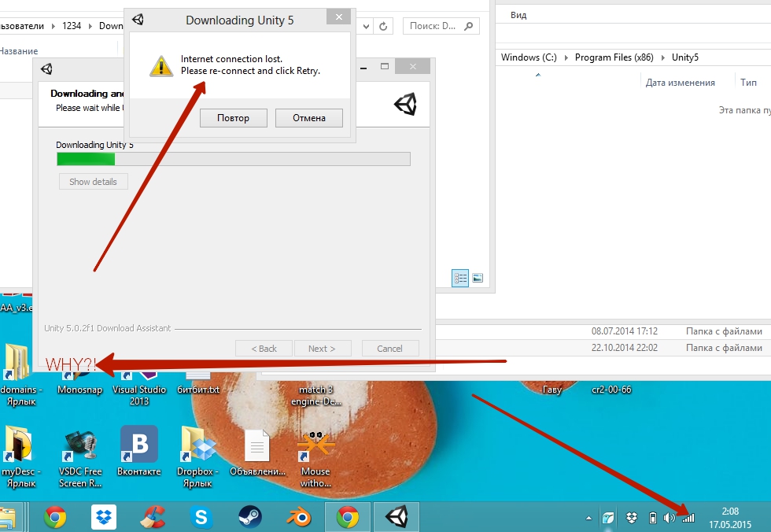Viewport: 771px width, 532px height.
Task: Switch to the Unity taskbar item
Action: pos(396,517)
